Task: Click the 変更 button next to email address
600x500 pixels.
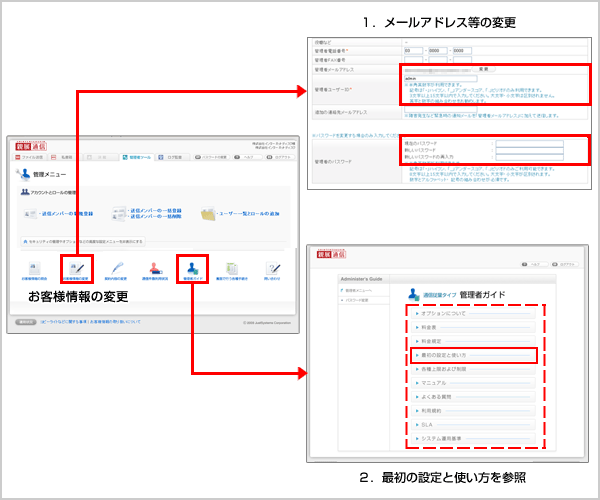Action: [x=483, y=69]
